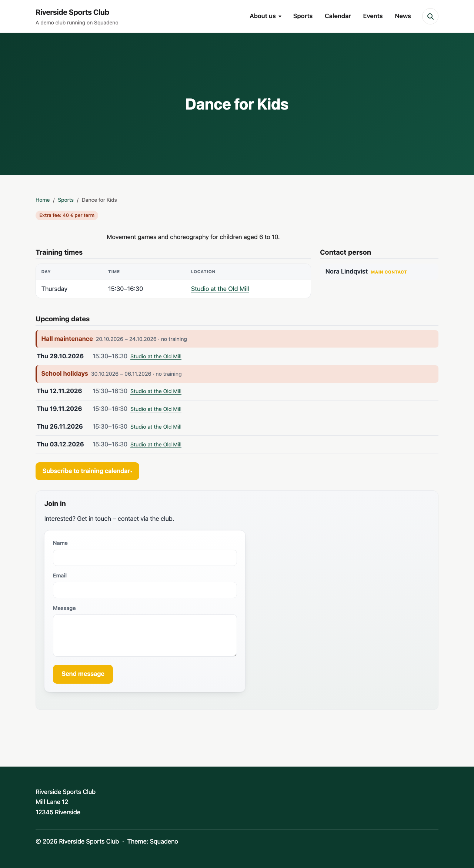Image resolution: width=474 pixels, height=868 pixels.
Task: Click the Send message button
Action: point(83,674)
